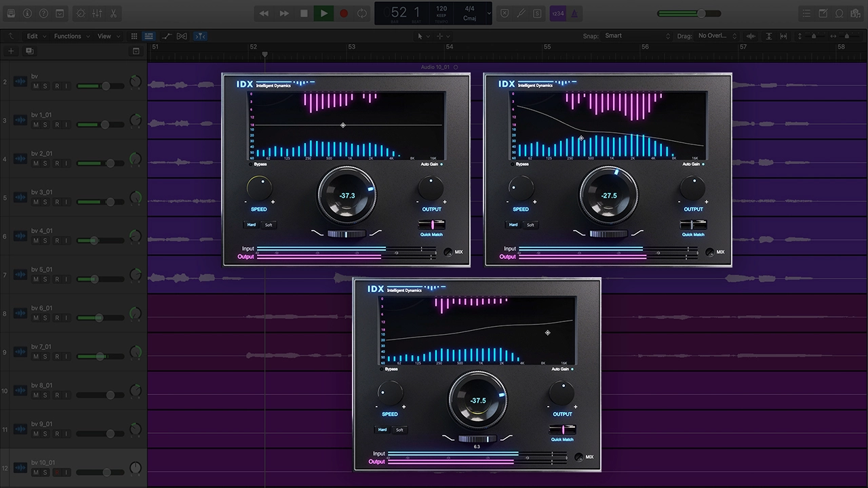Viewport: 868px width, 488px height.
Task: Open the Mixer faders icon
Action: point(97,13)
